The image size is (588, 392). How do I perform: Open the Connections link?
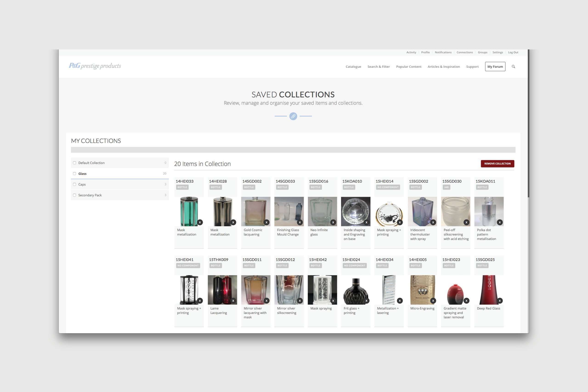coord(464,52)
